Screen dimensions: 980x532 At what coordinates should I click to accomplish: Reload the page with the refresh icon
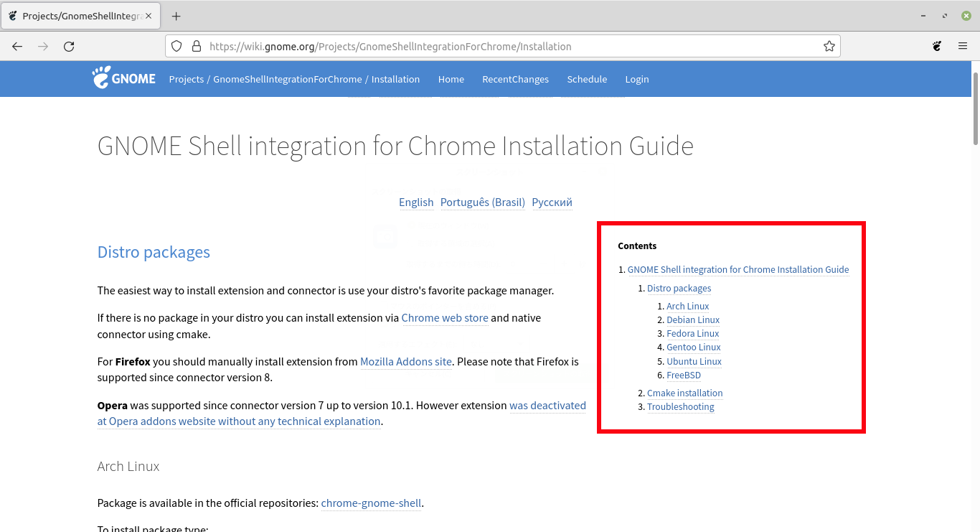[69, 46]
